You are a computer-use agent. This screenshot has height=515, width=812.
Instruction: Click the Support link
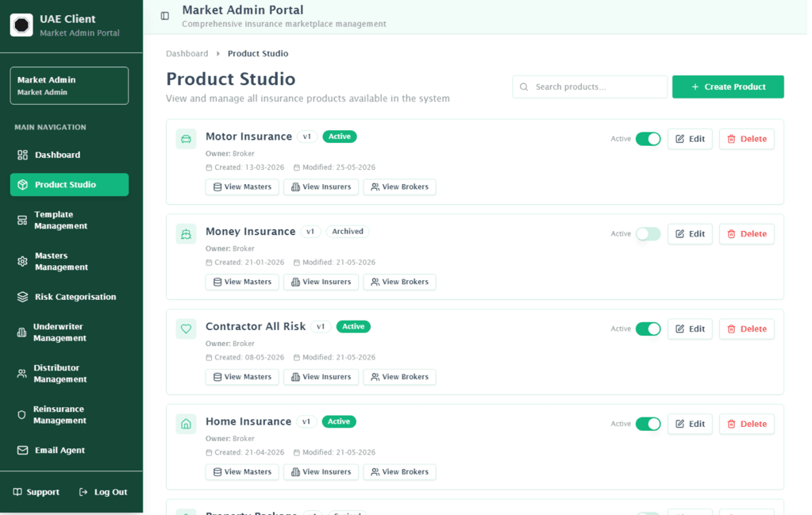point(37,492)
